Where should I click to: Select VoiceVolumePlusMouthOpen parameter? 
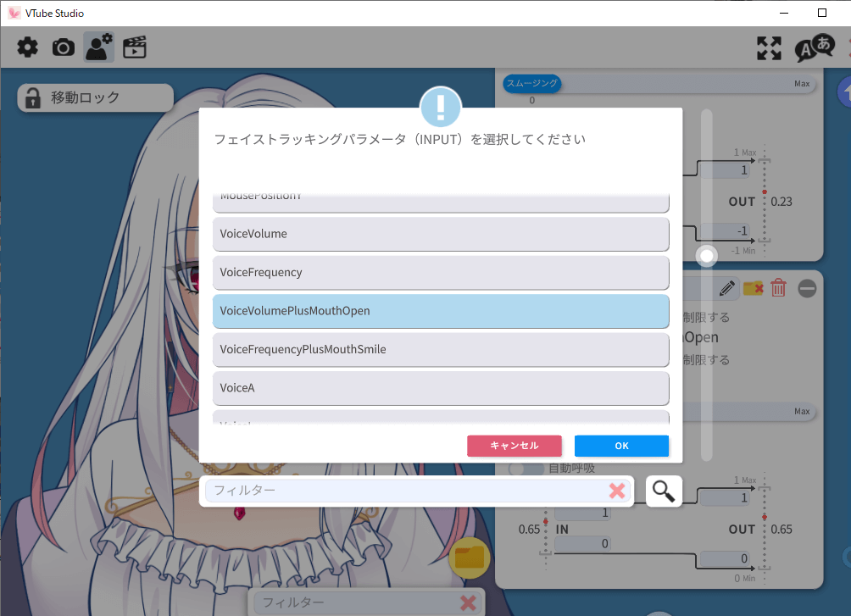click(441, 311)
